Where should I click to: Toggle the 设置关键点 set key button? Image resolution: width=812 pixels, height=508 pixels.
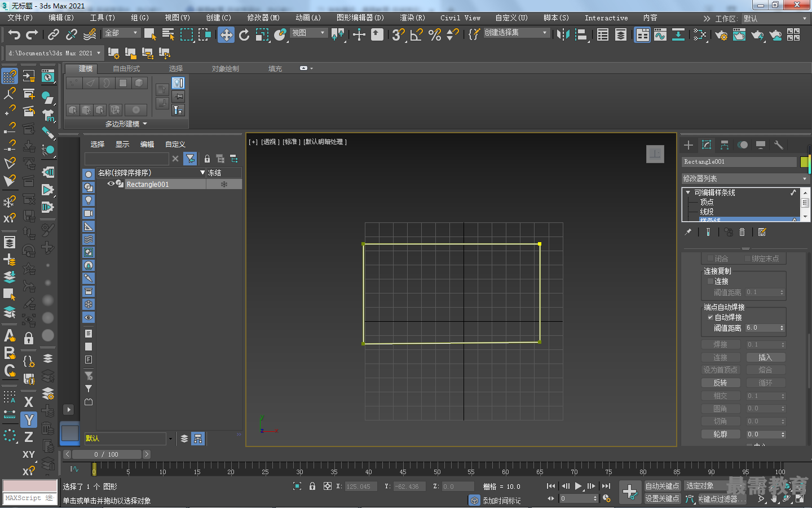(x=662, y=498)
